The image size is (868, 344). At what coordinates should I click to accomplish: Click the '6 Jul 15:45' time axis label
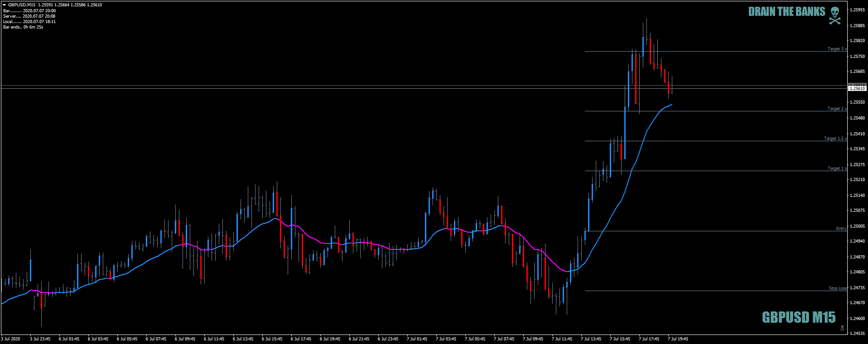click(x=272, y=339)
